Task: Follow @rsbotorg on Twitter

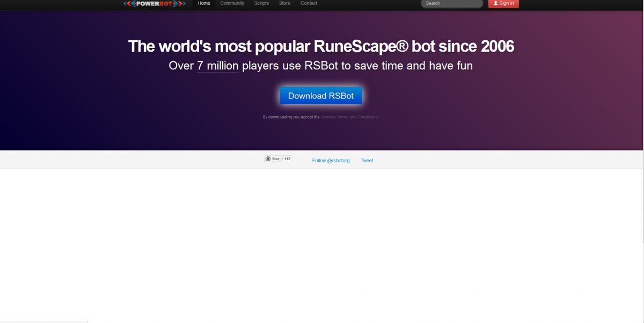Action: tap(331, 161)
